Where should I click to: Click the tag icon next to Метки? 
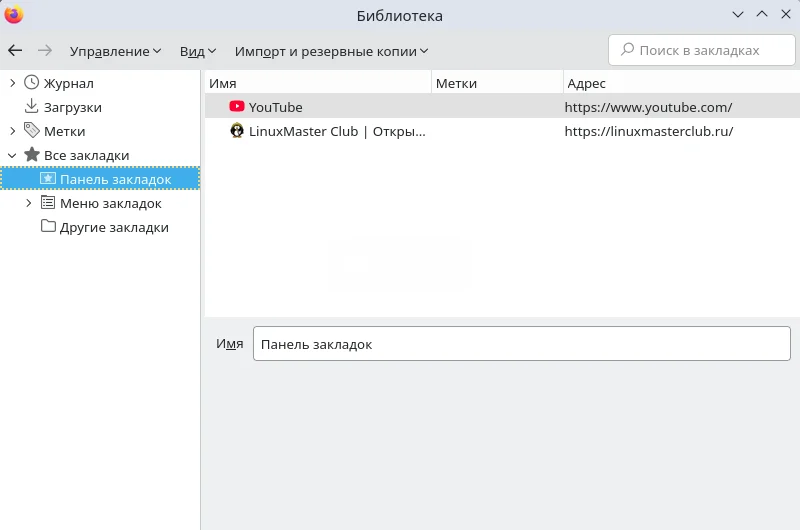pos(32,131)
